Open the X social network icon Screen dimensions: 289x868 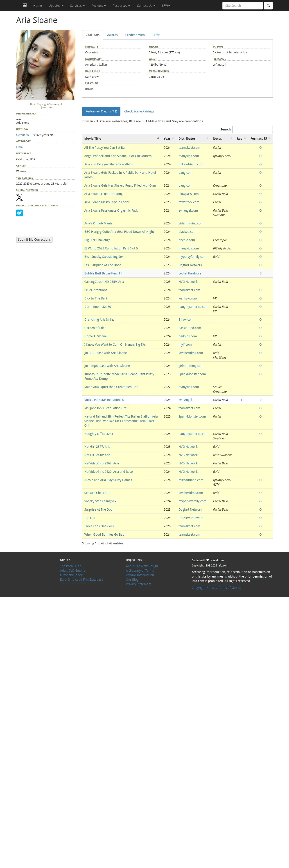[20, 197]
